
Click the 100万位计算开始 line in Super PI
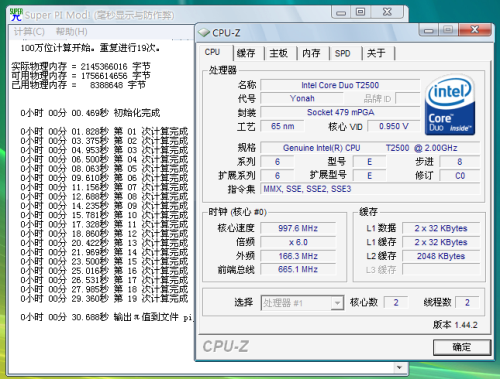[90, 48]
